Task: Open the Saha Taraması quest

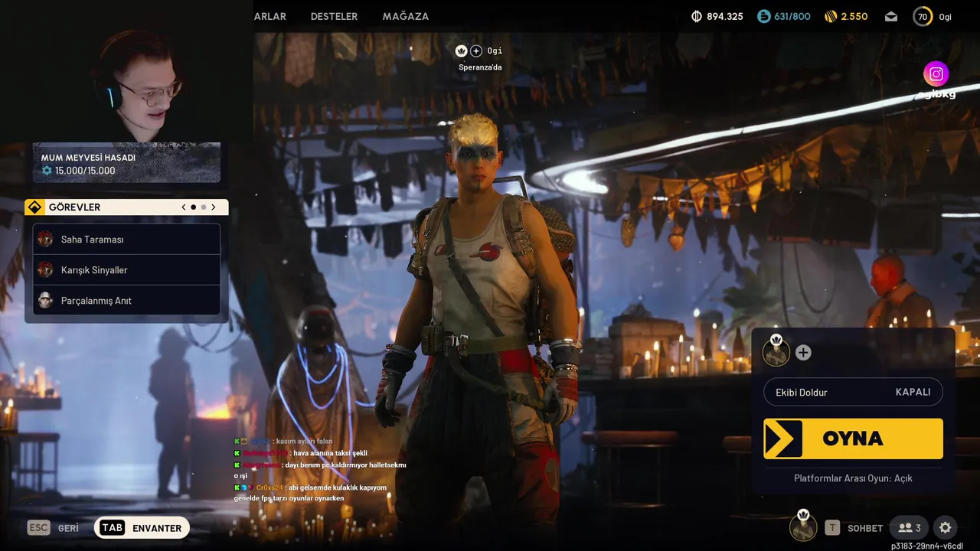Action: tap(126, 240)
